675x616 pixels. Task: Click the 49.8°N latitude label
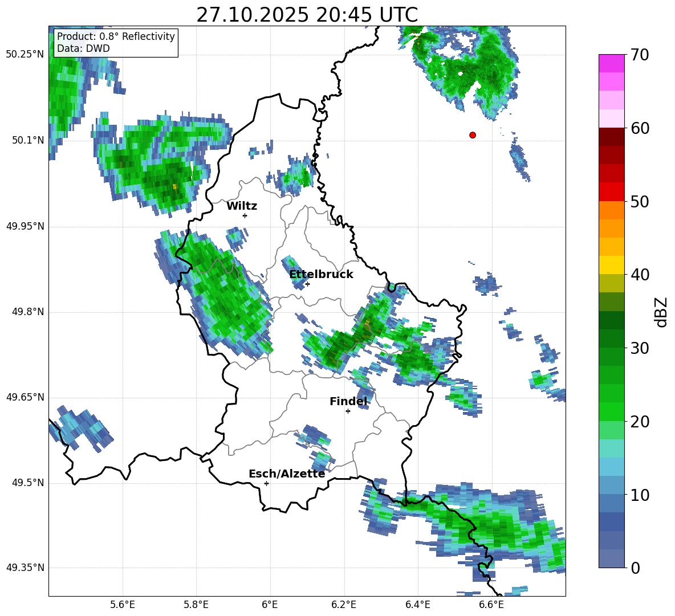[x=28, y=312]
